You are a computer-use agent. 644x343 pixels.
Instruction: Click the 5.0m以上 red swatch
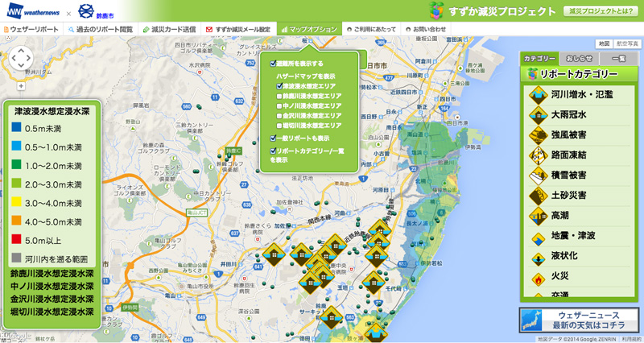click(17, 238)
